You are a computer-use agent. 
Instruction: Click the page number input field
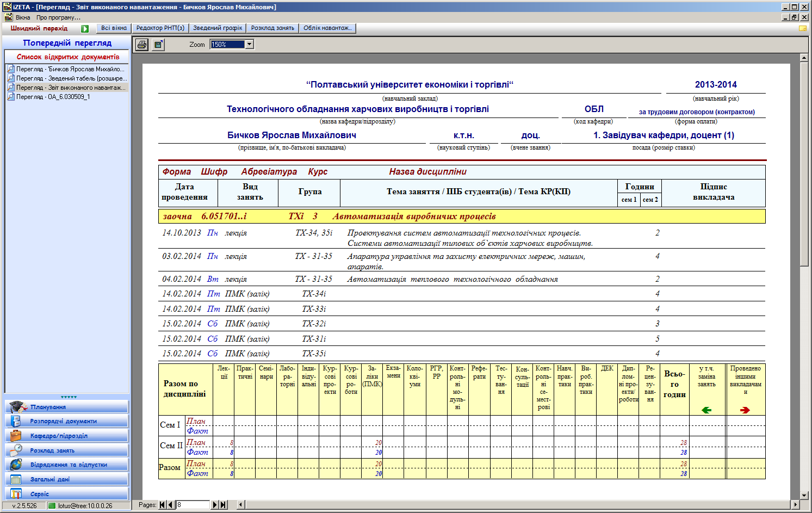(193, 505)
